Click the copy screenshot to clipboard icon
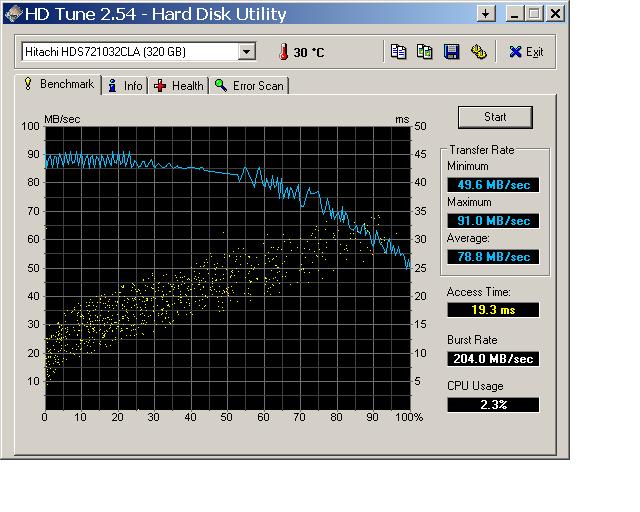The height and width of the screenshot is (512, 640). tap(425, 52)
